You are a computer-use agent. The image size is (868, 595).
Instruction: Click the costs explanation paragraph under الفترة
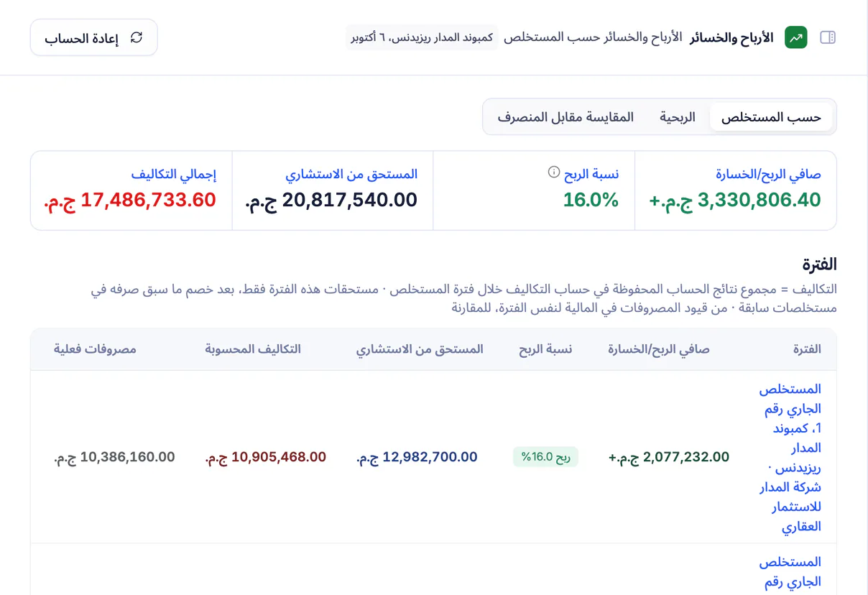tap(464, 298)
